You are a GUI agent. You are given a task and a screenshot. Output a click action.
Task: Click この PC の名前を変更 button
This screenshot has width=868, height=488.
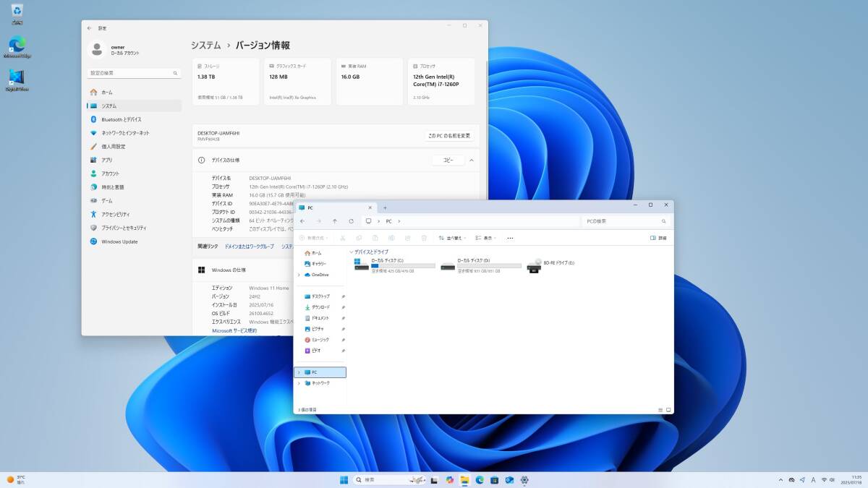point(449,136)
